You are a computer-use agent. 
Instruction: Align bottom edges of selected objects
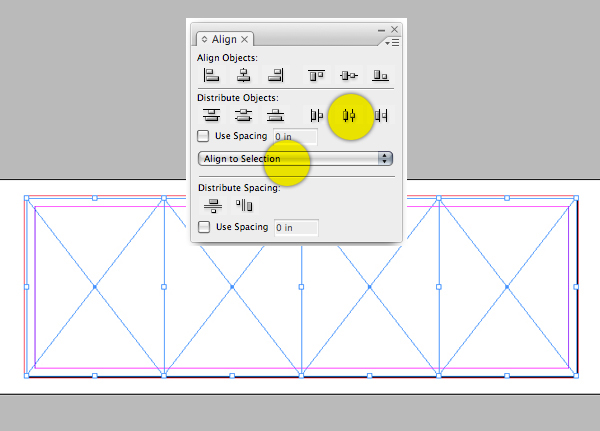[x=381, y=75]
